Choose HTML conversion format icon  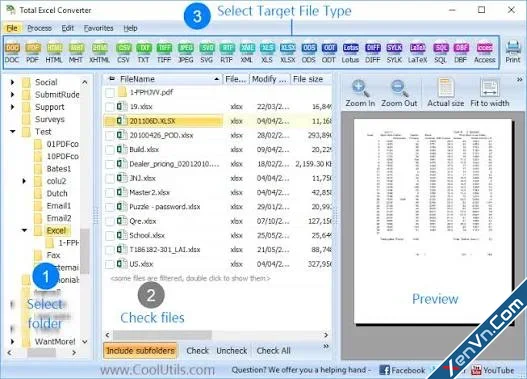[x=54, y=53]
